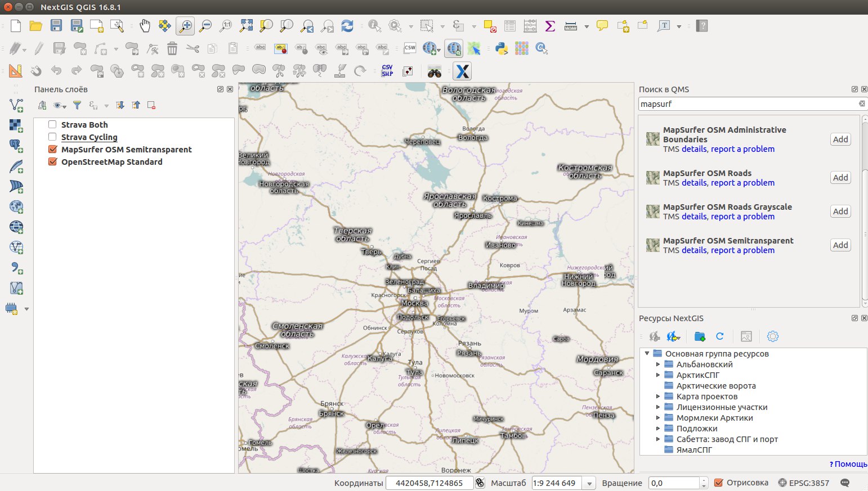Click the Zoom In magnifier tool
This screenshot has height=491, width=868.
(185, 26)
